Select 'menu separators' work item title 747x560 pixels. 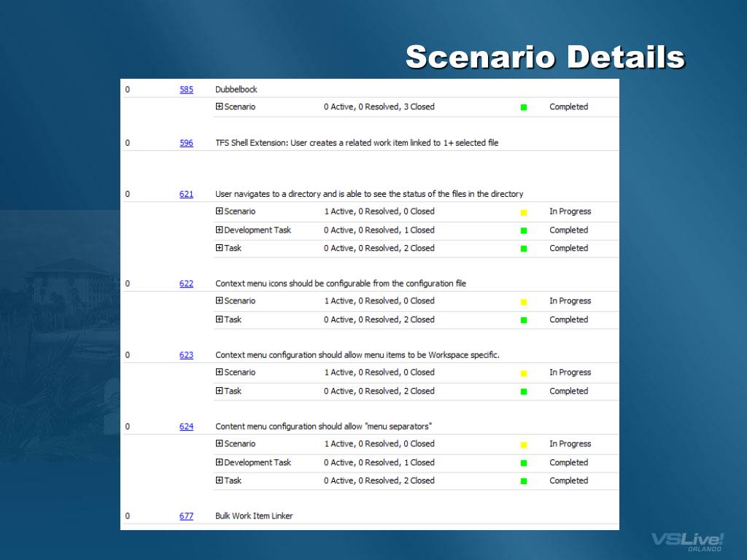point(323,427)
